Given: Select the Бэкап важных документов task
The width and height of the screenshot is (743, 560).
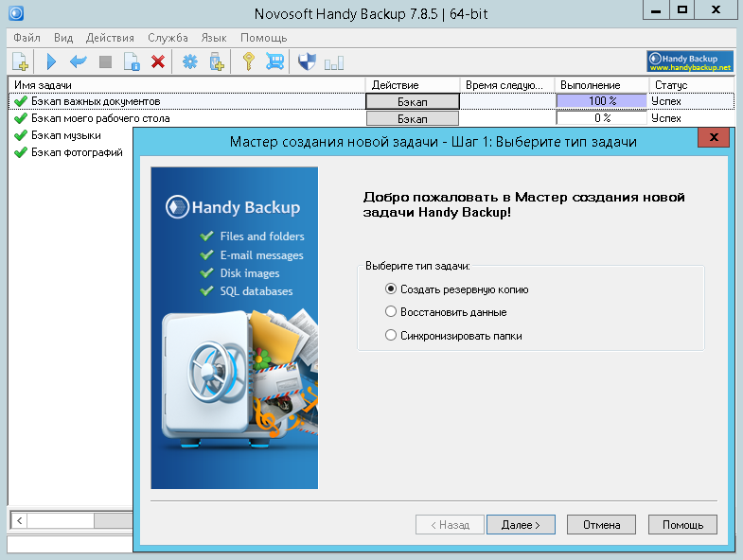Looking at the screenshot, I should tap(96, 101).
